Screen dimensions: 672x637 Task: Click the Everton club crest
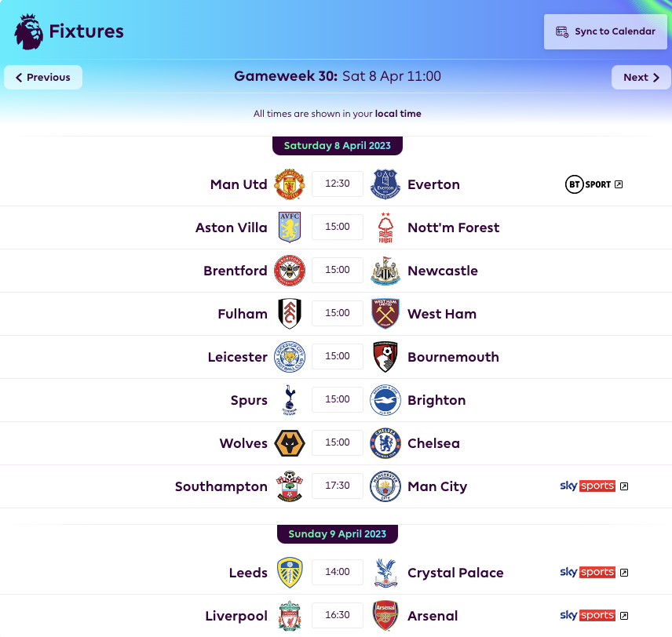pos(385,184)
